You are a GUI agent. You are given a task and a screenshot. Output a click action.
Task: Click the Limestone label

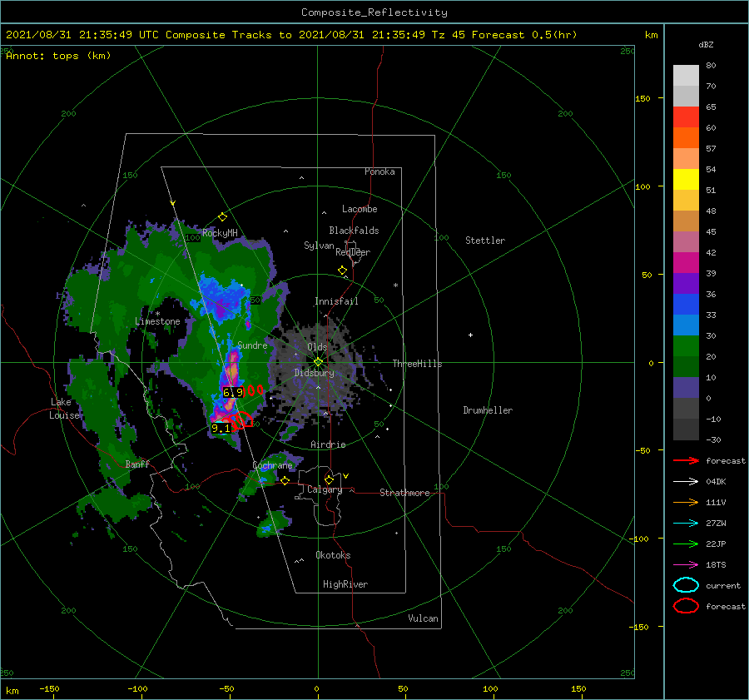click(157, 321)
